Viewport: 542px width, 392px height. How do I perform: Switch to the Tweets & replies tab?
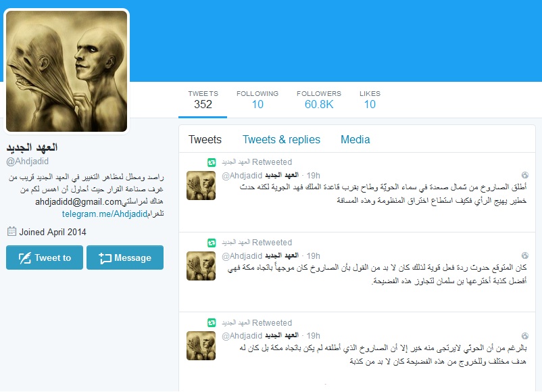281,139
